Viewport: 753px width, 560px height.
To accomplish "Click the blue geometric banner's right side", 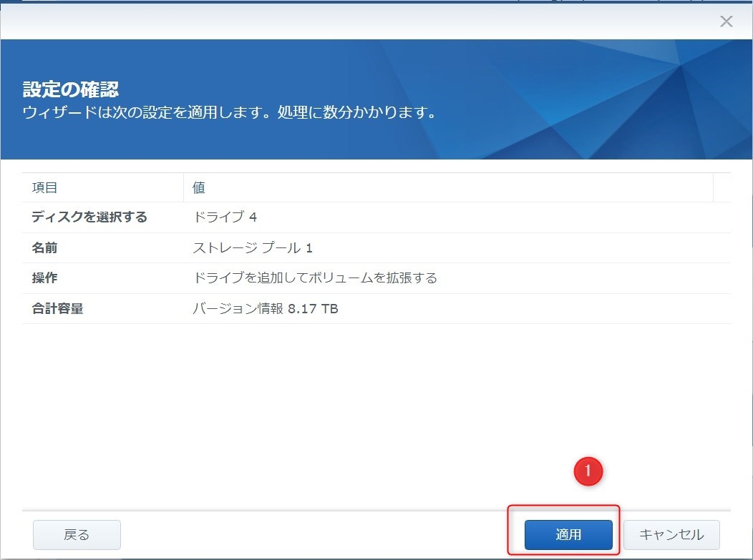I will point(644,100).
